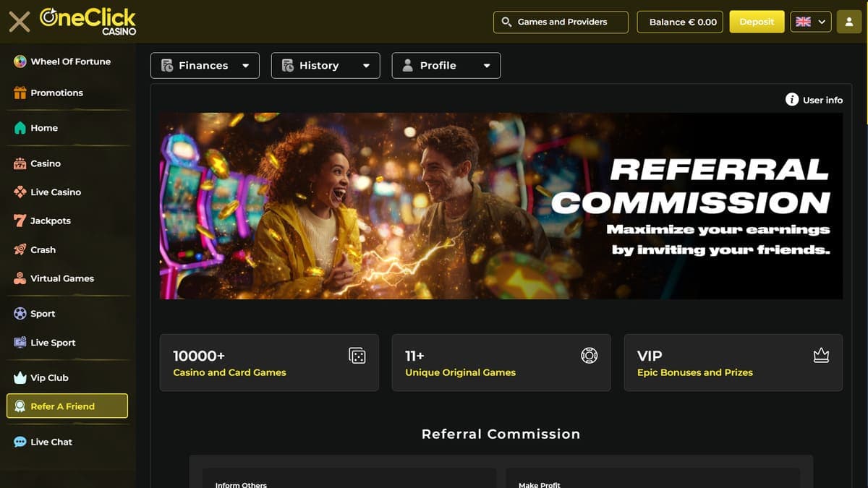
Task: Click the dice icon on games card
Action: (357, 356)
